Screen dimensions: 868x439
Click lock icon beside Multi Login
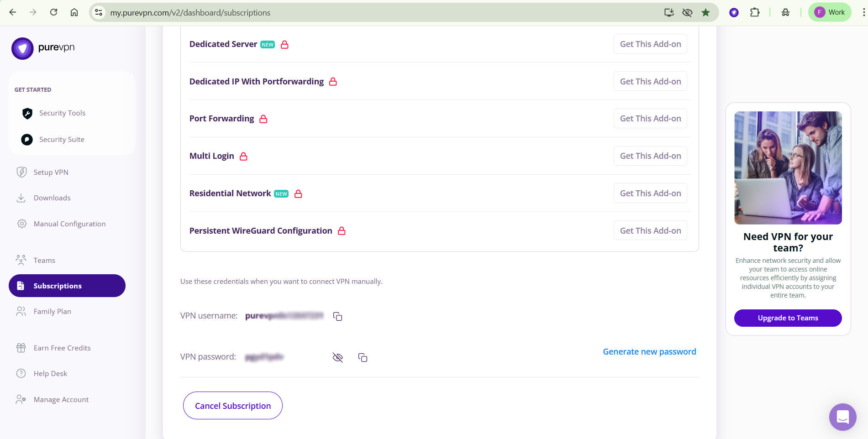(244, 156)
